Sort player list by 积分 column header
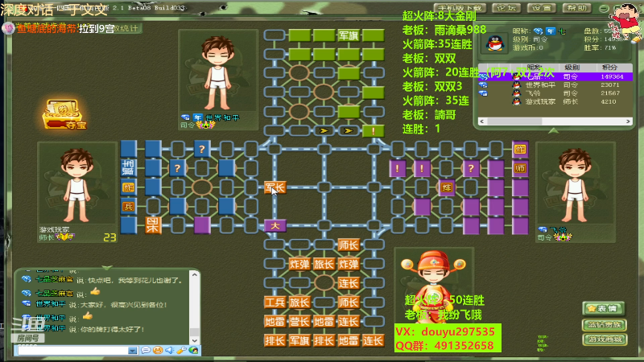This screenshot has width=644, height=362. click(609, 68)
